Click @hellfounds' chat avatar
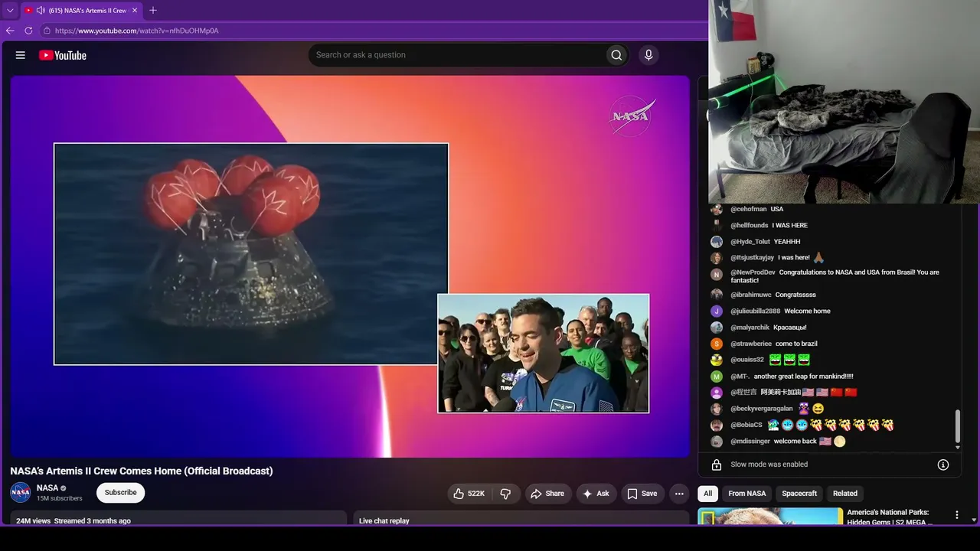Image resolution: width=980 pixels, height=551 pixels. (x=717, y=225)
